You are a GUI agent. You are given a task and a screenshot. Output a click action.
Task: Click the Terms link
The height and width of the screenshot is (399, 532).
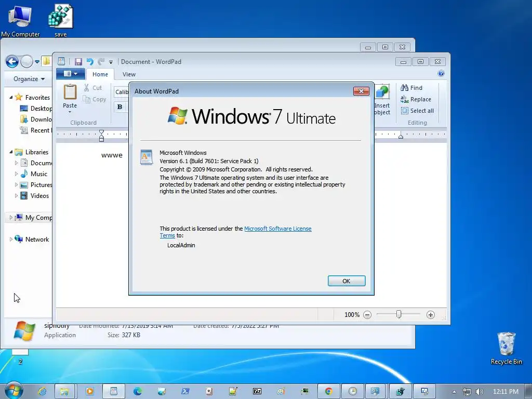(167, 235)
